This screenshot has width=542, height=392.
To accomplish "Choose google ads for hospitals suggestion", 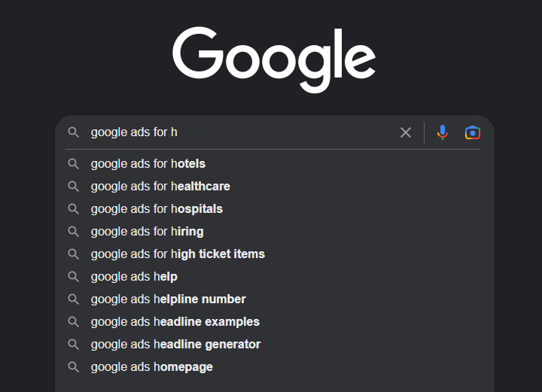I will tap(275, 209).
